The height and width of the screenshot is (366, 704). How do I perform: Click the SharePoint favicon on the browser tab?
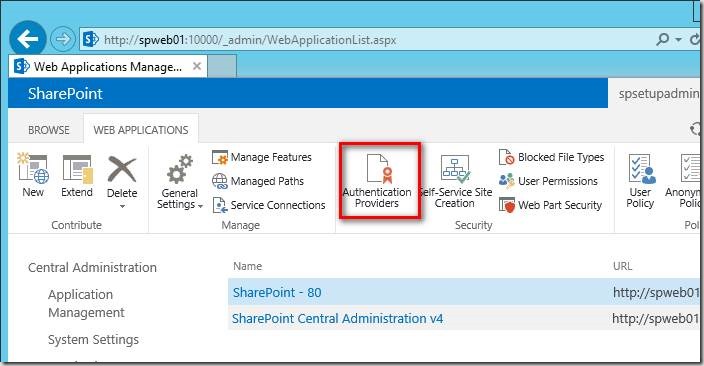(x=22, y=66)
